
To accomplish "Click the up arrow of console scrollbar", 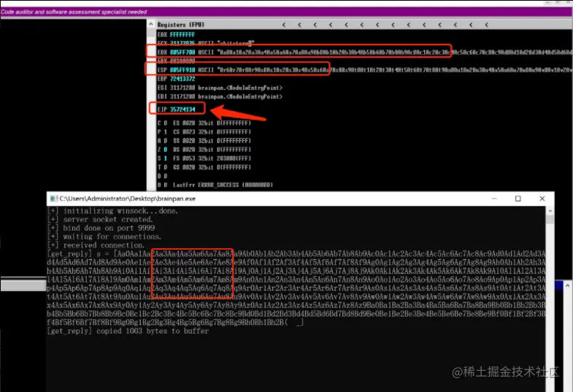I will [x=550, y=211].
